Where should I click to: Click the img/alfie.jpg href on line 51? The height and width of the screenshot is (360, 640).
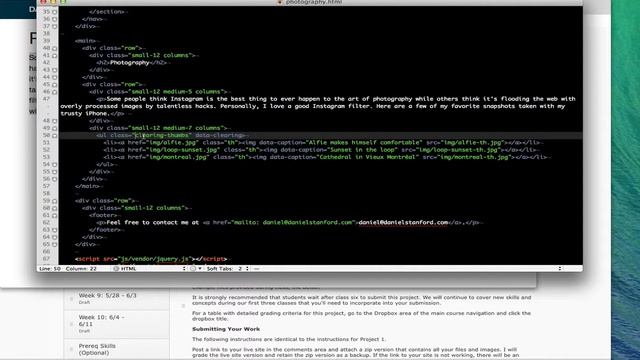[x=173, y=143]
